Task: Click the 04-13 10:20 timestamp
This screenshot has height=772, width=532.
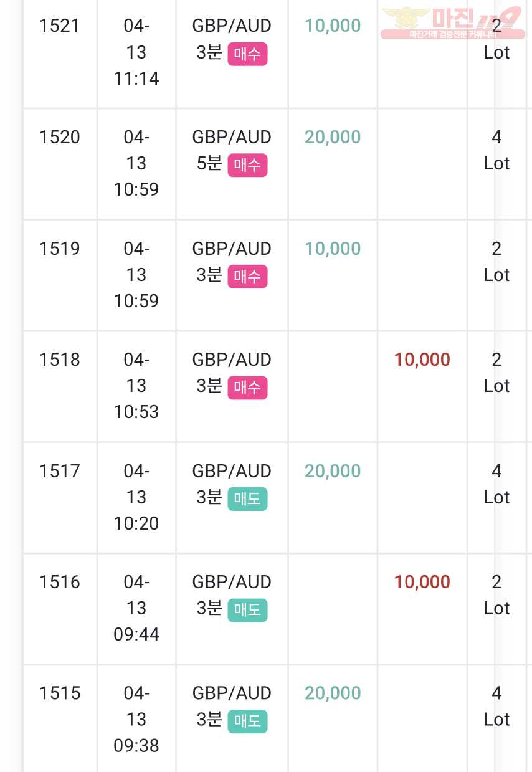Action: pos(136,497)
